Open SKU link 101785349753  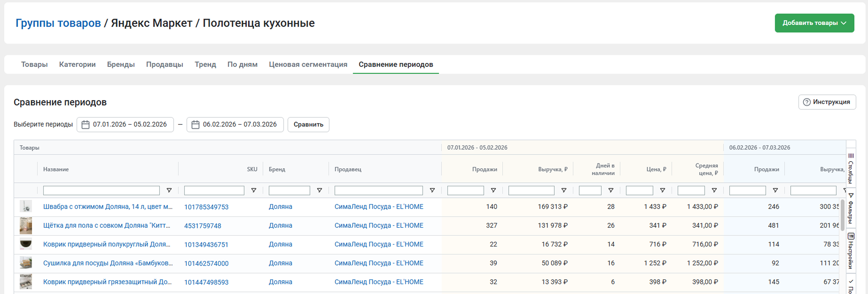point(206,207)
